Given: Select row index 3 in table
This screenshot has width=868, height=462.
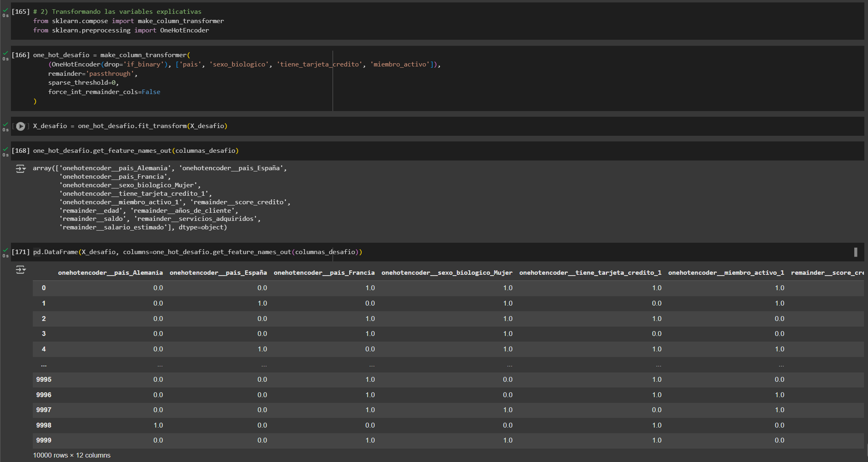Looking at the screenshot, I should [x=44, y=334].
